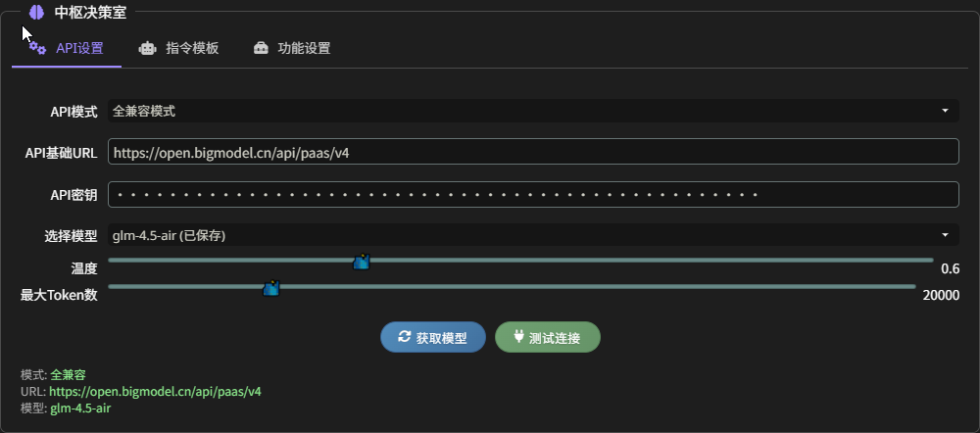Click the refresh icon in 获取模型 button
Viewport: 980px width, 433px height.
pos(404,337)
